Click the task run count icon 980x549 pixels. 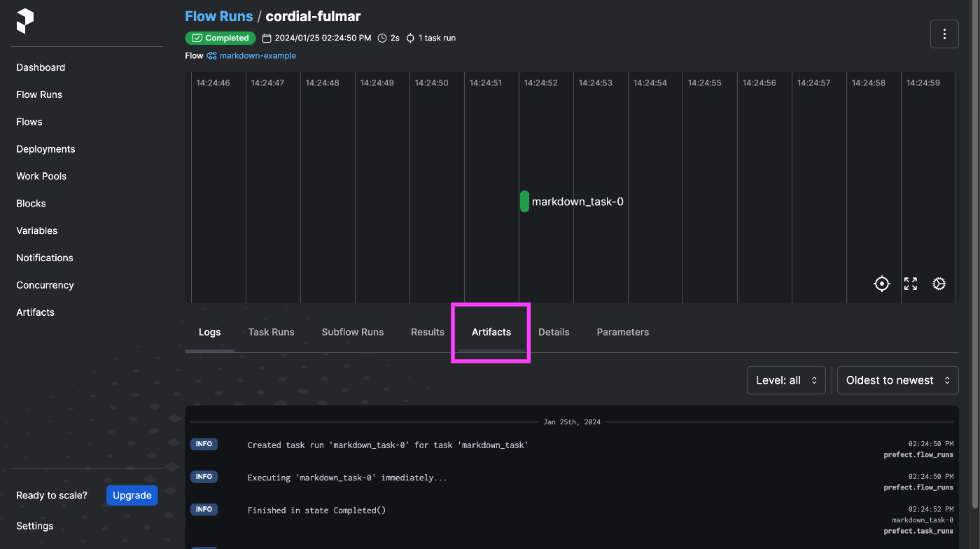coord(410,38)
